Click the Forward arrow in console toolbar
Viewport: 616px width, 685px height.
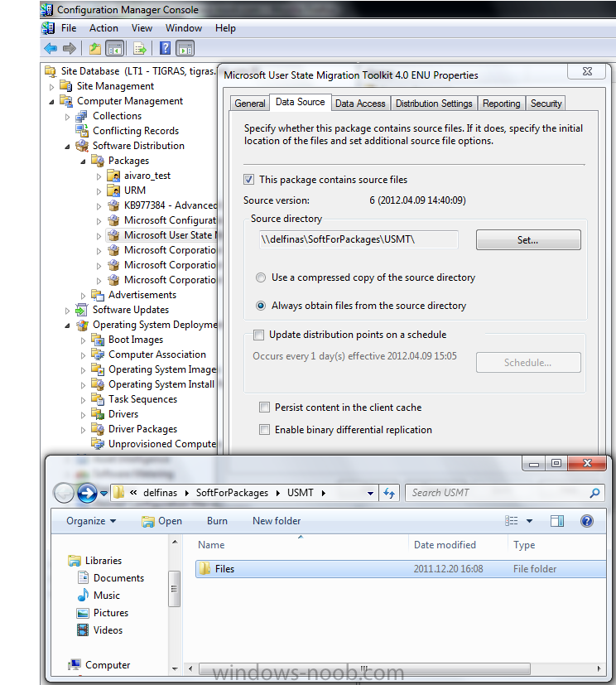click(x=69, y=49)
